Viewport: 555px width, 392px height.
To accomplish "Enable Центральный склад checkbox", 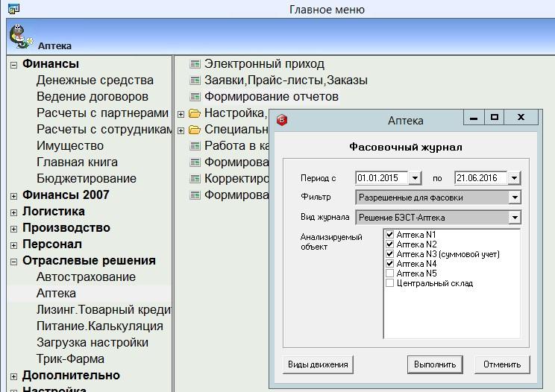I will click(389, 283).
